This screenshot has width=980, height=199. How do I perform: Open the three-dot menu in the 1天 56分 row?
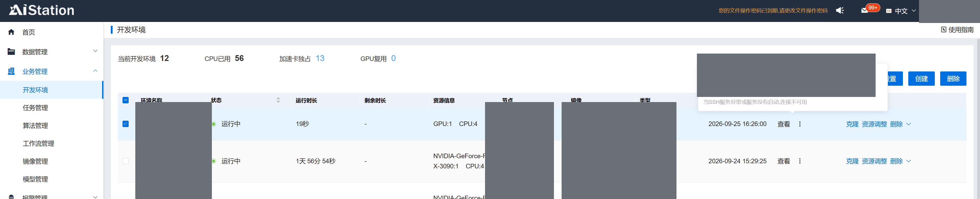tap(800, 161)
